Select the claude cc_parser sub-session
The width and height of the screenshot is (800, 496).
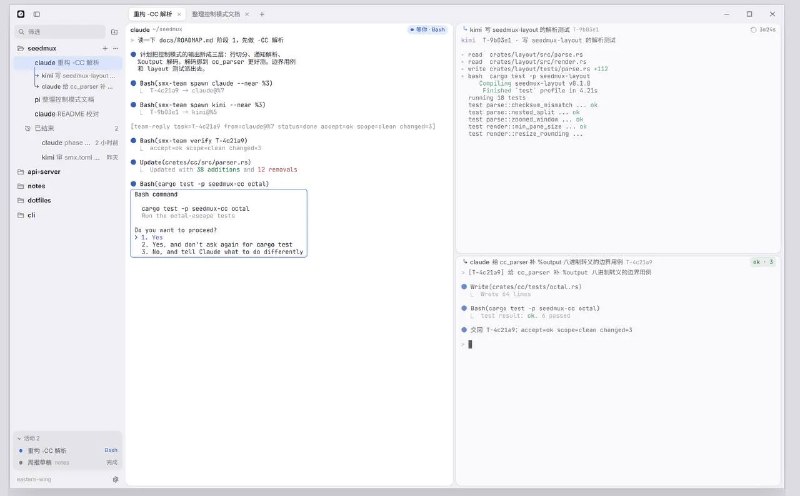[x=78, y=87]
